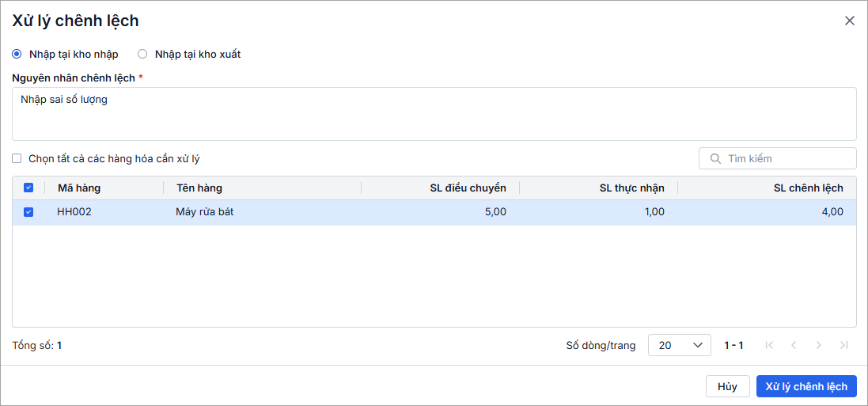Image resolution: width=868 pixels, height=406 pixels.
Task: Click the SL chênh lệch column header
Action: coord(808,188)
